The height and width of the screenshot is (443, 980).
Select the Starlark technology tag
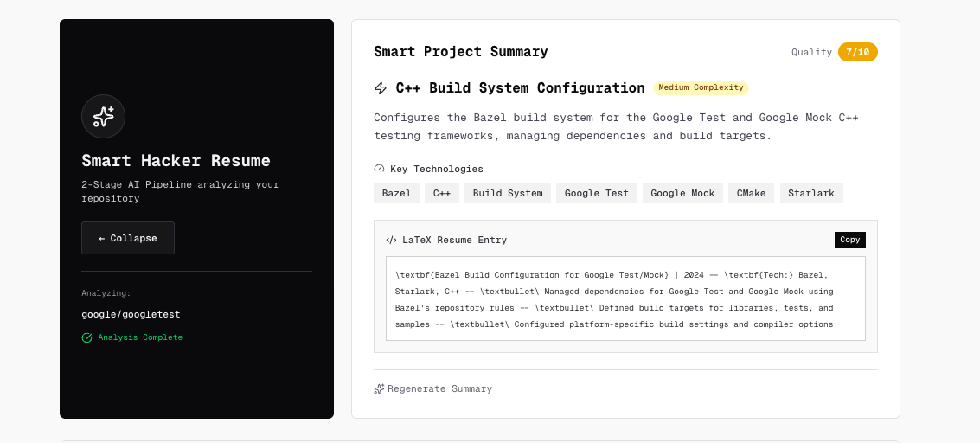(810, 193)
